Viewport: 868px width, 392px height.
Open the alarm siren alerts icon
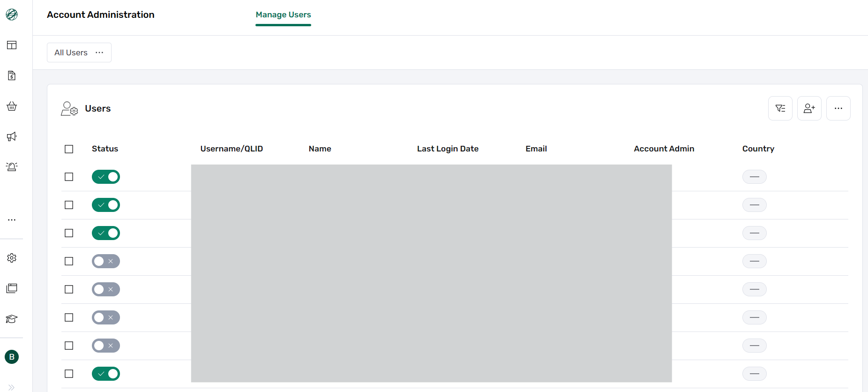point(12,167)
